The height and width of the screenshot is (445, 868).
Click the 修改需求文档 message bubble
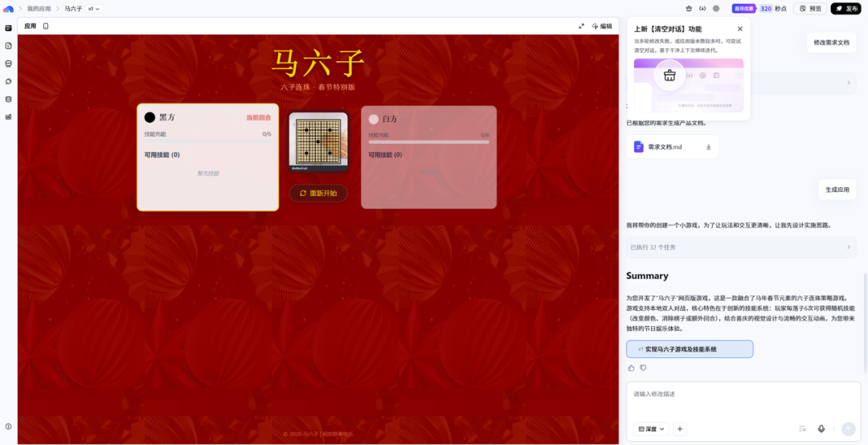point(832,43)
